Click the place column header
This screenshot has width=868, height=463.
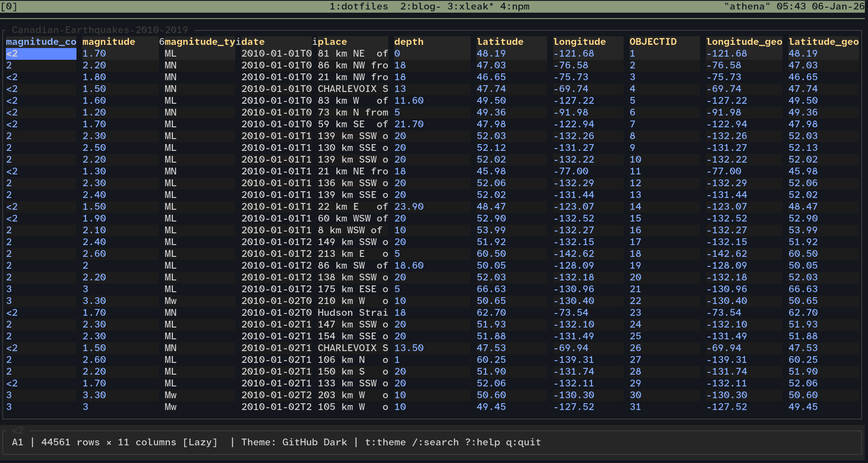click(x=333, y=42)
